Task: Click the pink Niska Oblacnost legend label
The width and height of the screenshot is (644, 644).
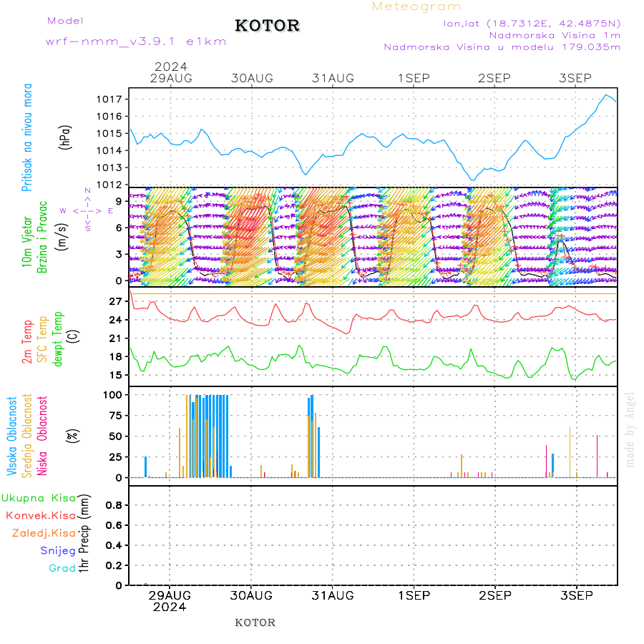Action: [x=42, y=436]
